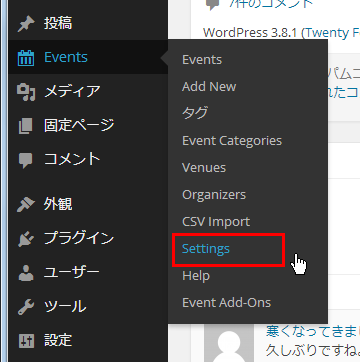This screenshot has width=360, height=362.
Task: Open the メディア media icon
Action: [26, 92]
